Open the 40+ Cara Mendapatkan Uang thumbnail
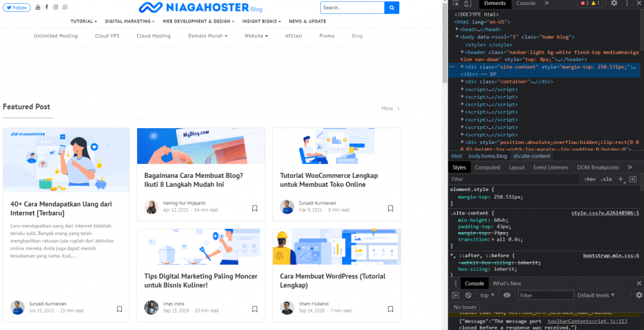 click(66, 160)
